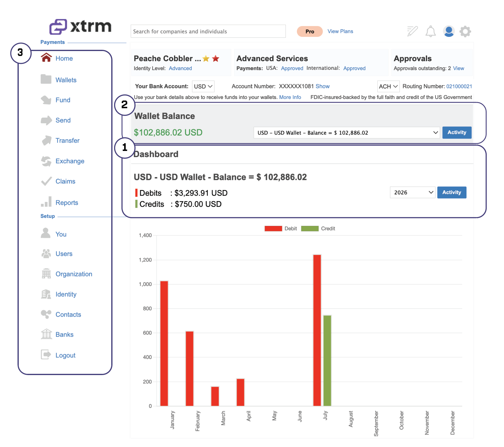Viewport: 504px width, 447px height.
Task: Open notifications bell icon
Action: point(431,31)
